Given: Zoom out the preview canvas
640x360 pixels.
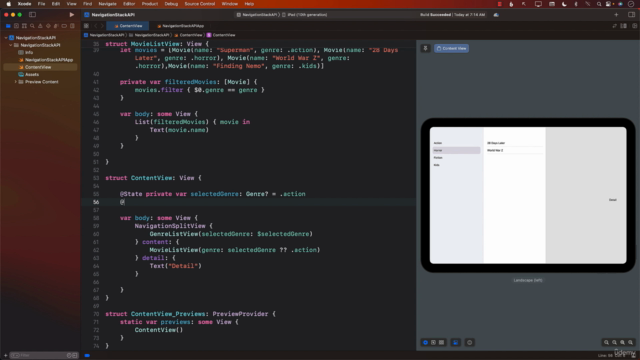Looking at the screenshot, I should 606,342.
